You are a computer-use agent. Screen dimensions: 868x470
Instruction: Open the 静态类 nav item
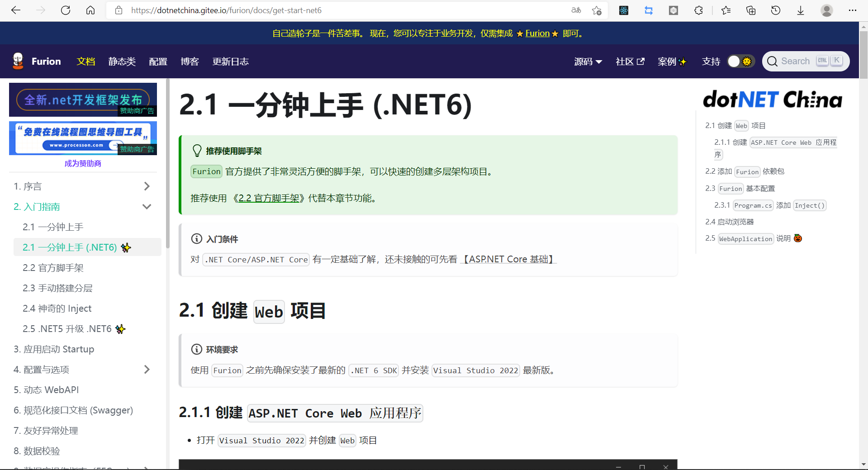coord(122,62)
